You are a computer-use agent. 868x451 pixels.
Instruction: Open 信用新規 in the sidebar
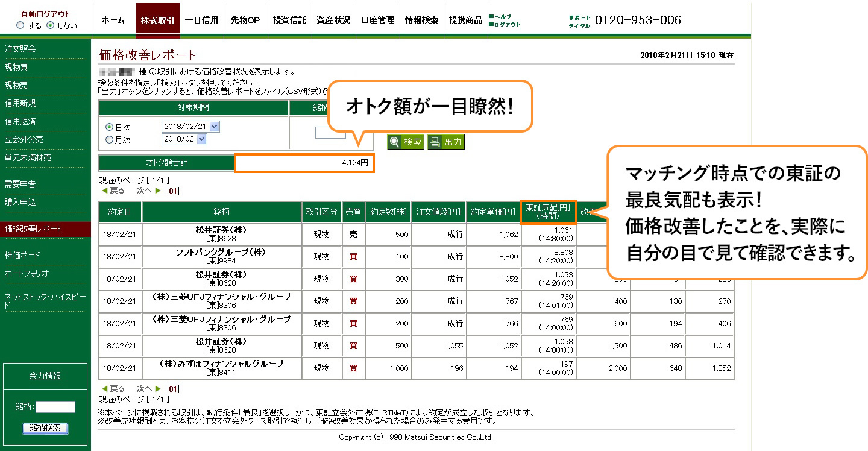click(20, 103)
